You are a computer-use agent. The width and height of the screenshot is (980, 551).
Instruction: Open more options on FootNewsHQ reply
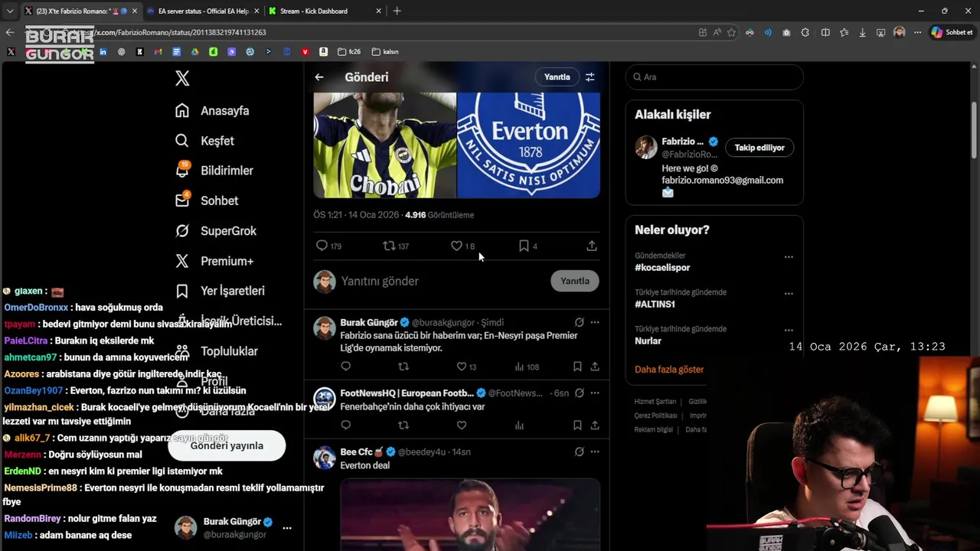595,393
